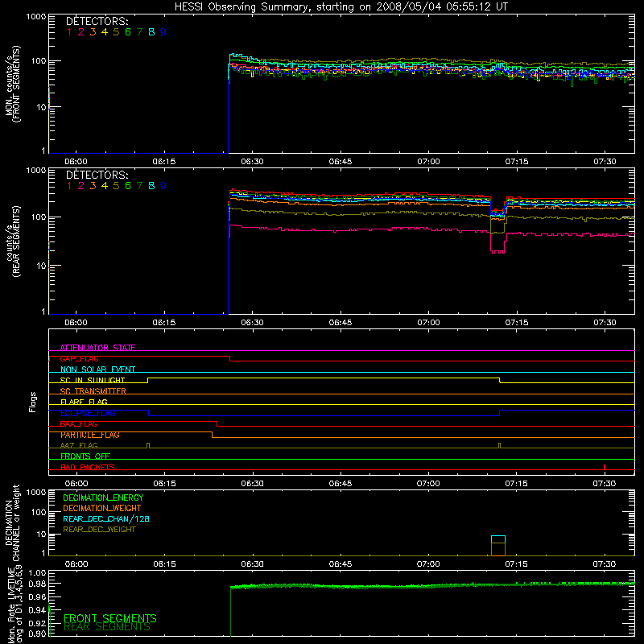Click the FRONTS_OFF flag label
The height and width of the screenshot is (644, 644).
pyautogui.click(x=85, y=456)
